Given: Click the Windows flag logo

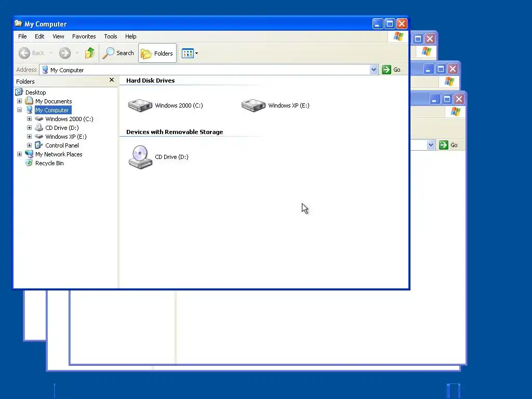Looking at the screenshot, I should (x=398, y=36).
